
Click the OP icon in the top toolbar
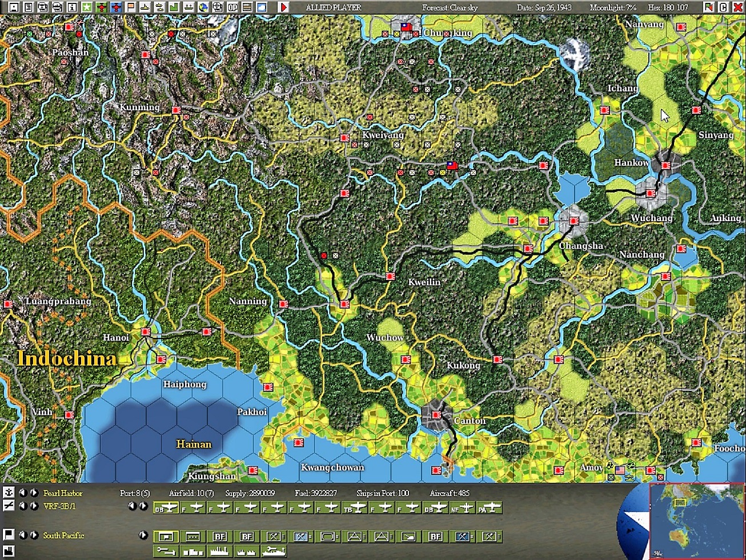[232, 7]
